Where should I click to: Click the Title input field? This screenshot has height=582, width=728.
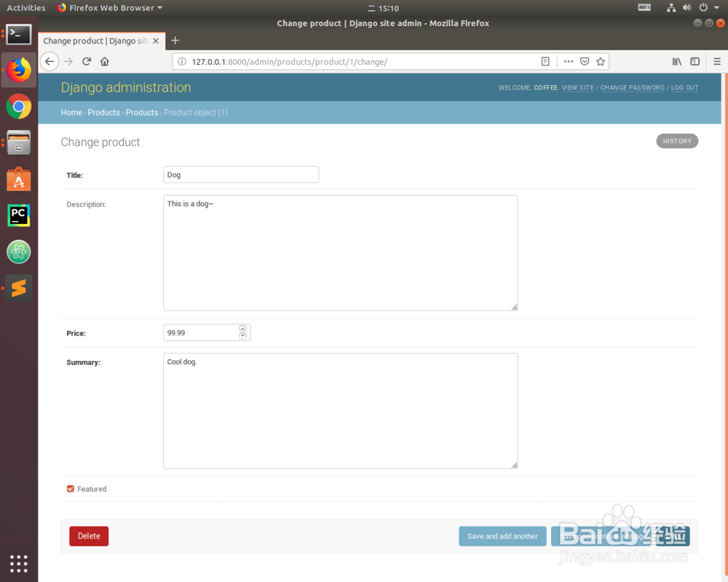pos(241,175)
